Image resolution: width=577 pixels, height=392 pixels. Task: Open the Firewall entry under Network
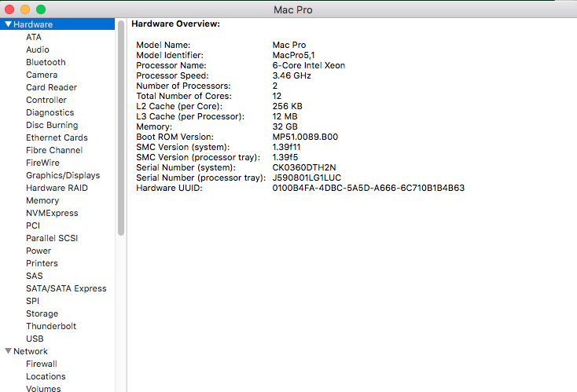pos(42,364)
